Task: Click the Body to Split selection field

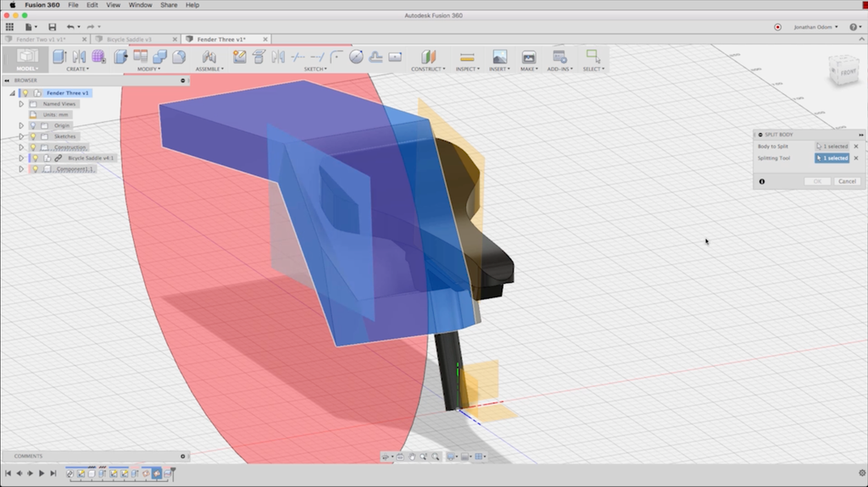Action: coord(831,147)
